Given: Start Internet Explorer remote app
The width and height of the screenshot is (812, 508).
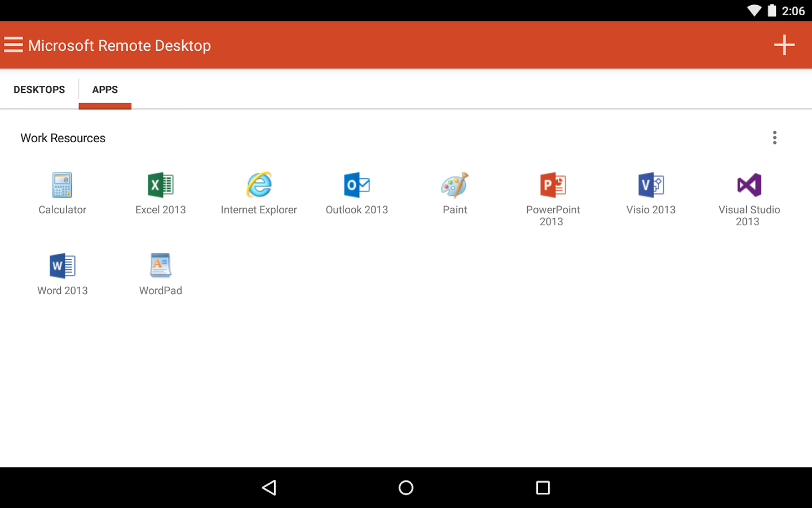Looking at the screenshot, I should click(x=258, y=192).
